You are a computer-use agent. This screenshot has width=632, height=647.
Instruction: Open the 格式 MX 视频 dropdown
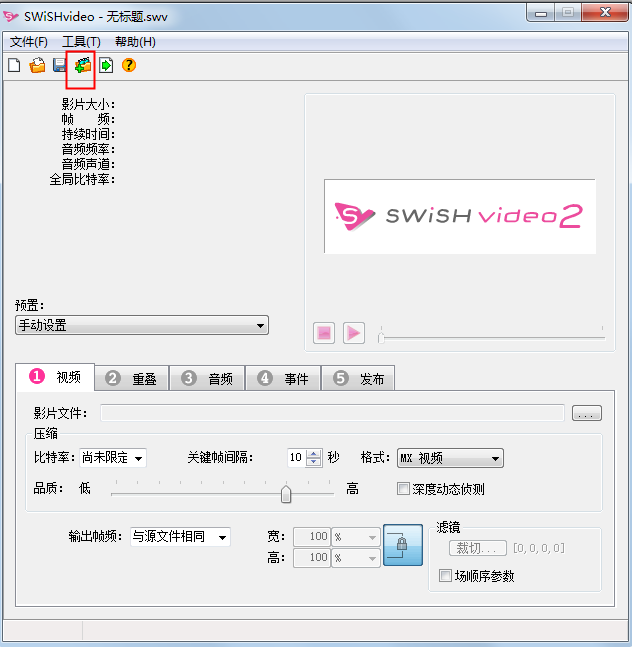[450, 458]
